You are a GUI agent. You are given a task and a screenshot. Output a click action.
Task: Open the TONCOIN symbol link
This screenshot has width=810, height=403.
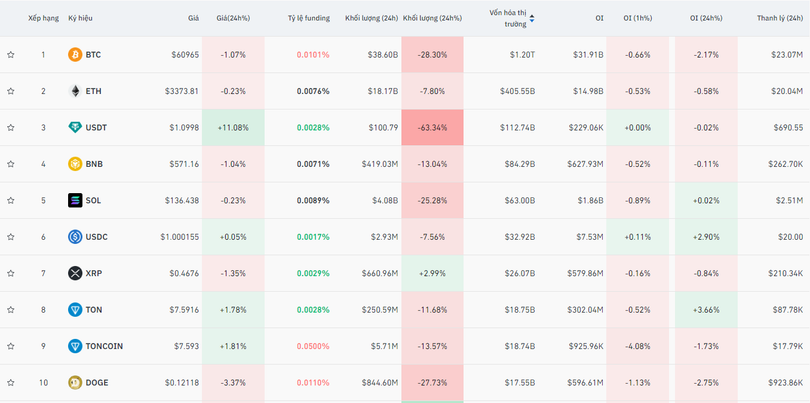(104, 346)
